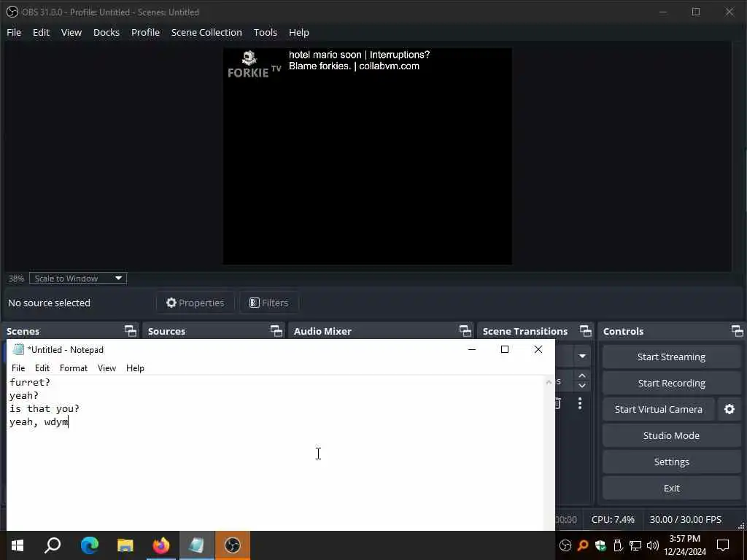Click the source Properties button

(x=196, y=303)
